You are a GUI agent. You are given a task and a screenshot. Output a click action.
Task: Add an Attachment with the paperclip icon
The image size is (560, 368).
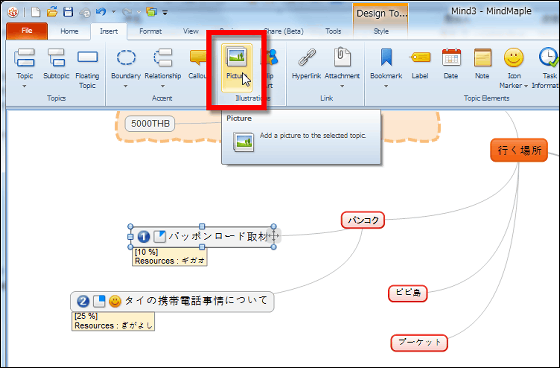click(342, 64)
